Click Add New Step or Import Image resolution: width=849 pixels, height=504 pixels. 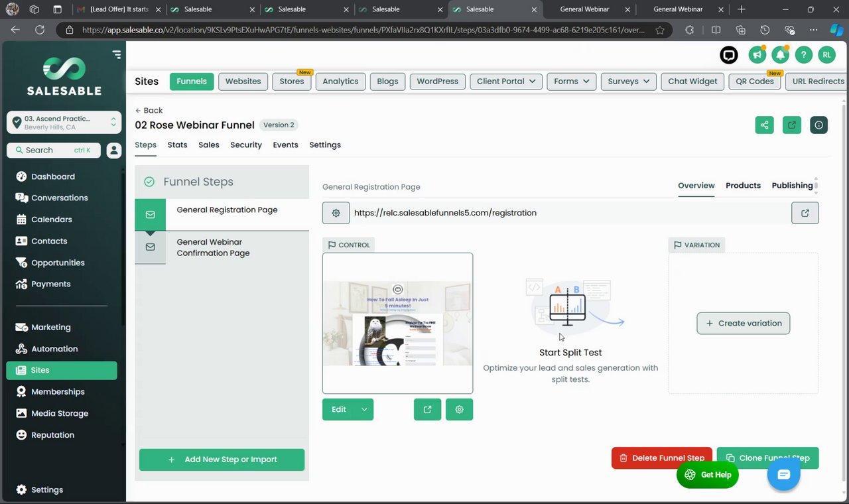pyautogui.click(x=222, y=460)
